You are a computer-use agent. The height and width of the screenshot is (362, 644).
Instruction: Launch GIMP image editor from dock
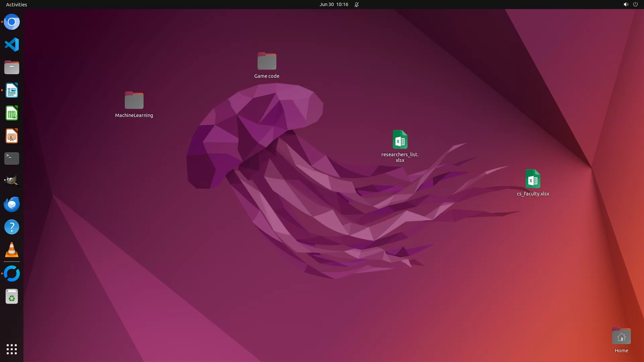[x=12, y=181]
